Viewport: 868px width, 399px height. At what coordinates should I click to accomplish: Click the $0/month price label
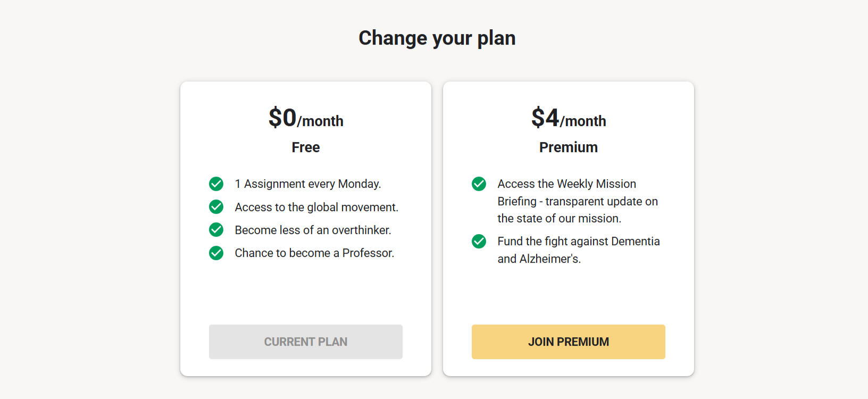(x=305, y=118)
